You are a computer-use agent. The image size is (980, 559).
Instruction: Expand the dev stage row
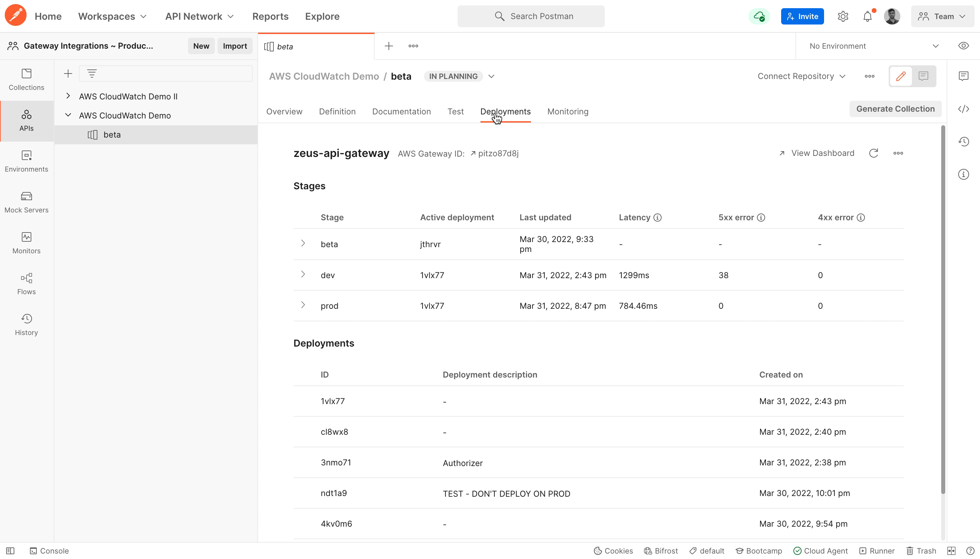tap(303, 274)
